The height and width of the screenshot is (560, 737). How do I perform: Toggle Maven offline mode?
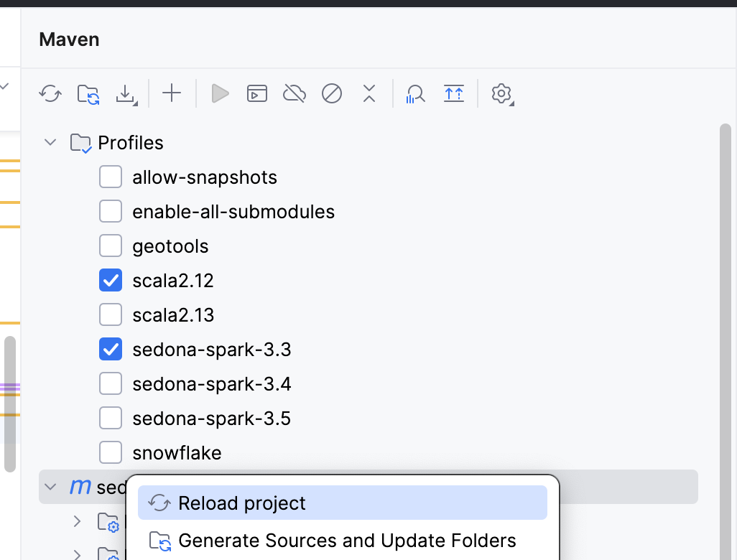click(x=294, y=93)
